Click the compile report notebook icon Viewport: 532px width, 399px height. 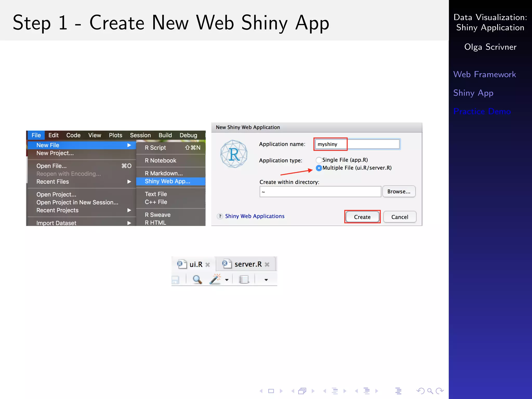tap(244, 280)
